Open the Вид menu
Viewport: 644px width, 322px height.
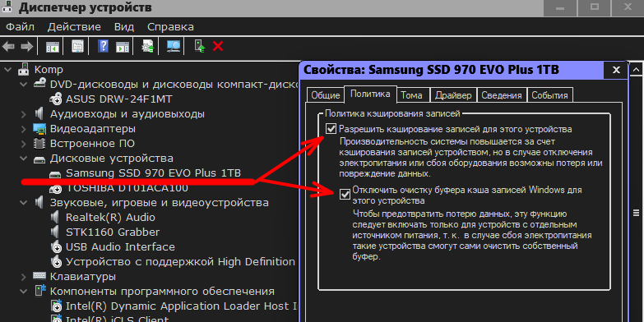(124, 27)
